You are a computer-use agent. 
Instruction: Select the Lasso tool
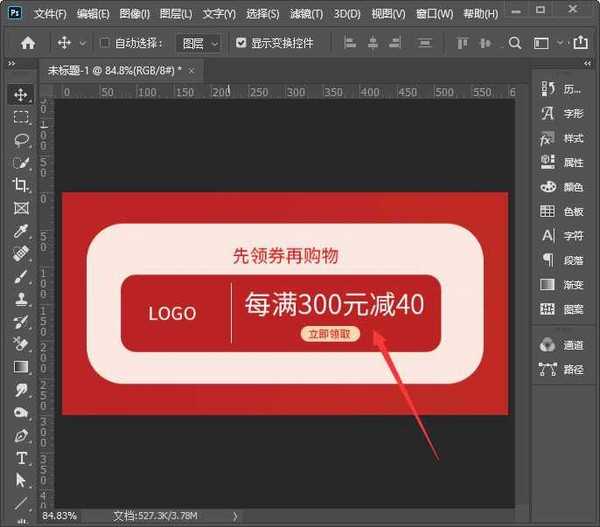tap(21, 140)
